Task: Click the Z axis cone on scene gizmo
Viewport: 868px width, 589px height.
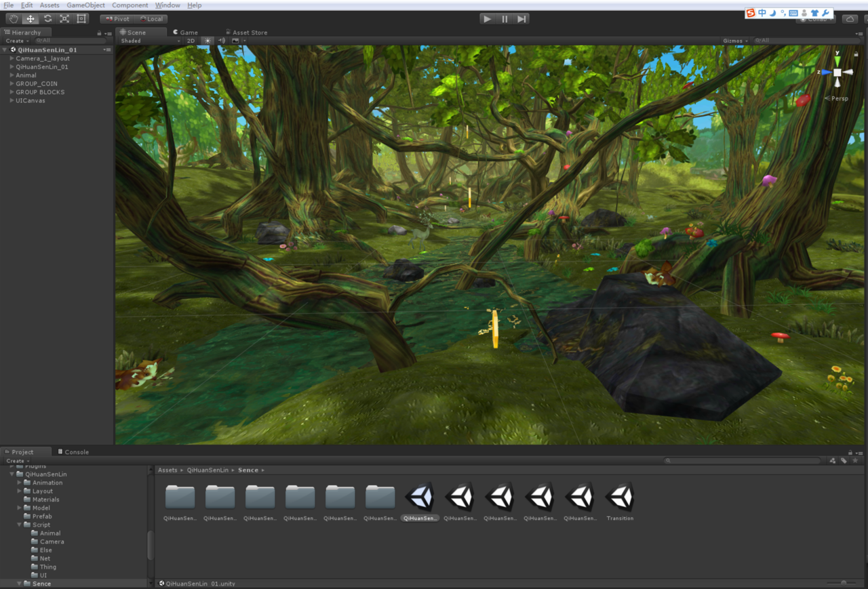Action: pyautogui.click(x=827, y=72)
